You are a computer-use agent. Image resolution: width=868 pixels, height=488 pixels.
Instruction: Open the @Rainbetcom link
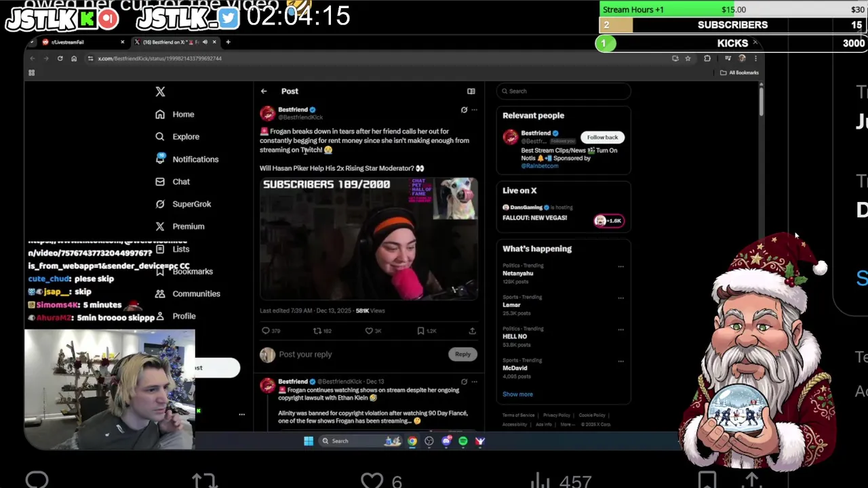540,166
